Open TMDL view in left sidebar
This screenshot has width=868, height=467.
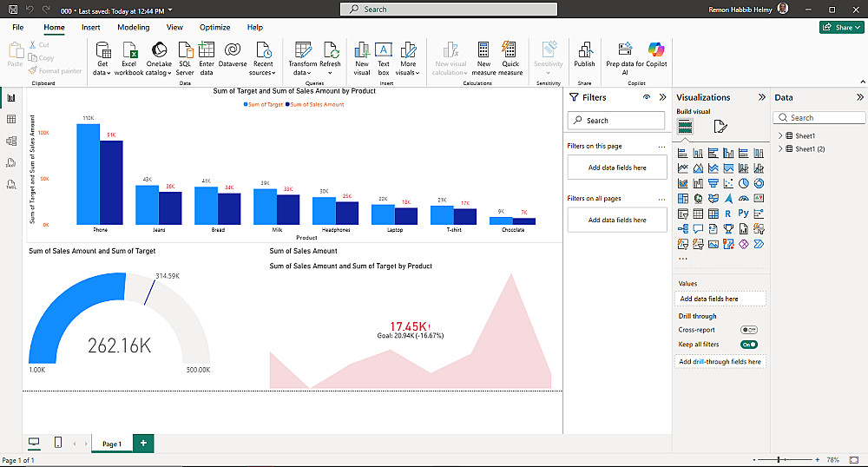(11, 184)
